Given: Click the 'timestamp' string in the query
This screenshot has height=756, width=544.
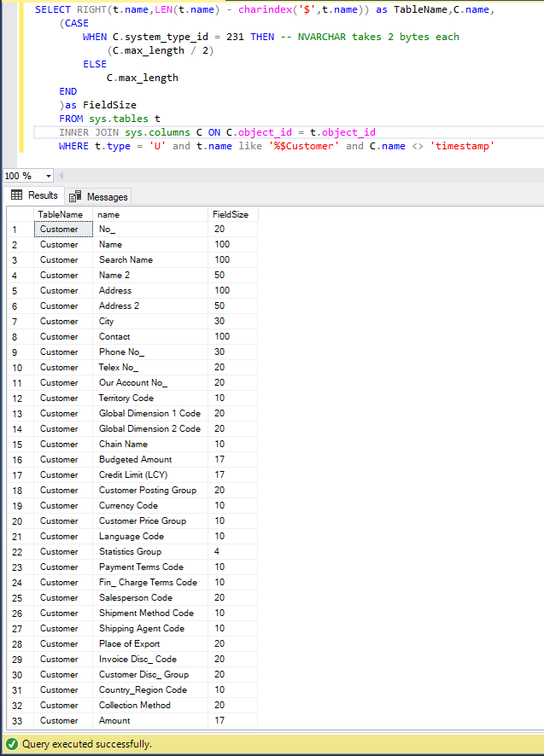Looking at the screenshot, I should 462,146.
